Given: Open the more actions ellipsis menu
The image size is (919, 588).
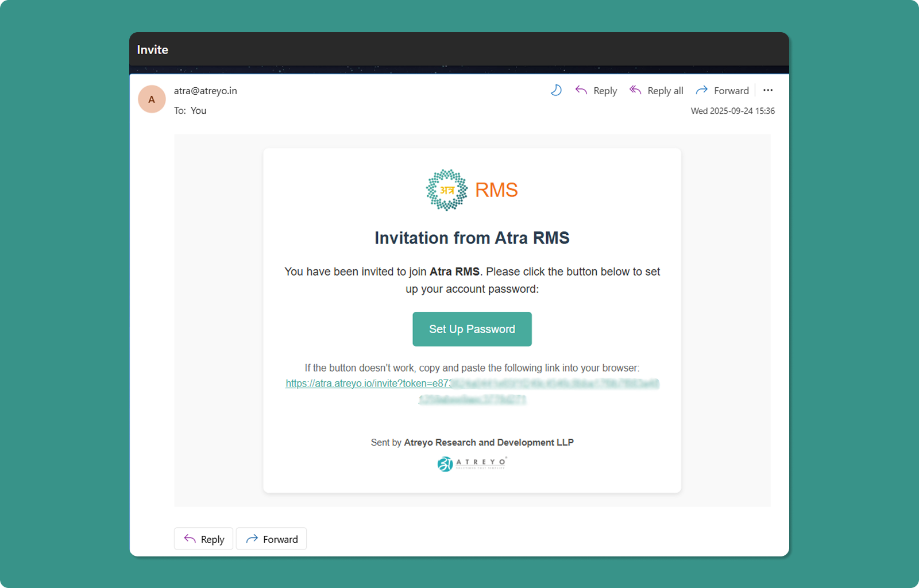Looking at the screenshot, I should [x=768, y=90].
